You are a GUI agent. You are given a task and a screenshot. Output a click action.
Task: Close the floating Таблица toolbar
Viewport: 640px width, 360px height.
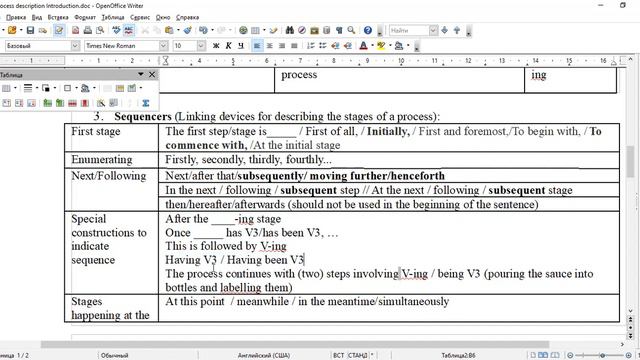tap(152, 74)
